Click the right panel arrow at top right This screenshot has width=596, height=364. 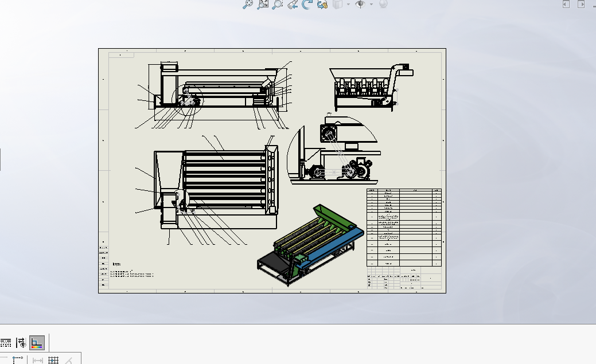pos(581,4)
